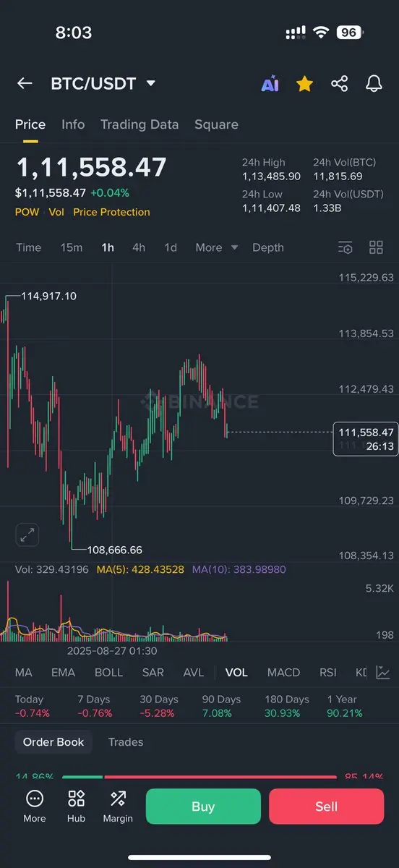Viewport: 399px width, 868px height.
Task: Tap the back arrow icon
Action: point(25,83)
